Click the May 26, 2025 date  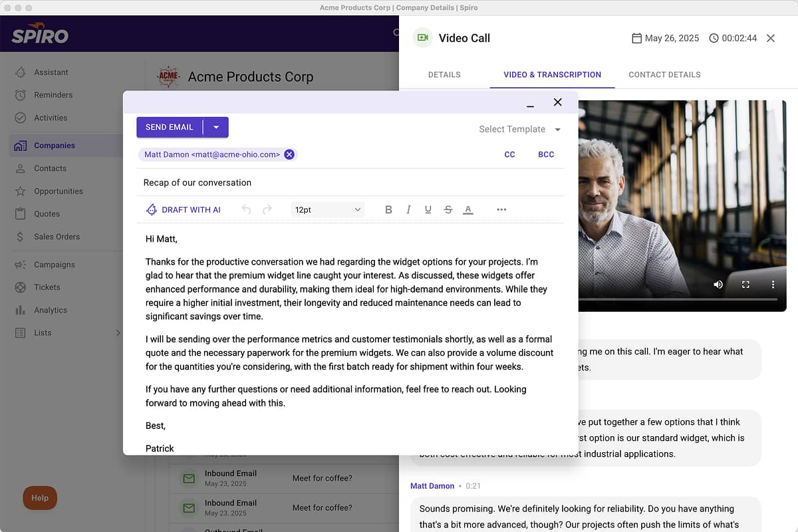[665, 38]
